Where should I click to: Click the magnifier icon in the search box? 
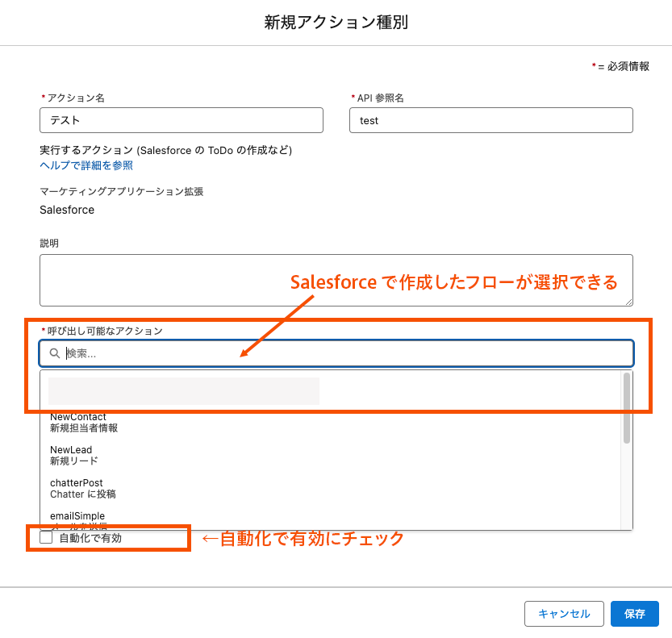pos(54,353)
